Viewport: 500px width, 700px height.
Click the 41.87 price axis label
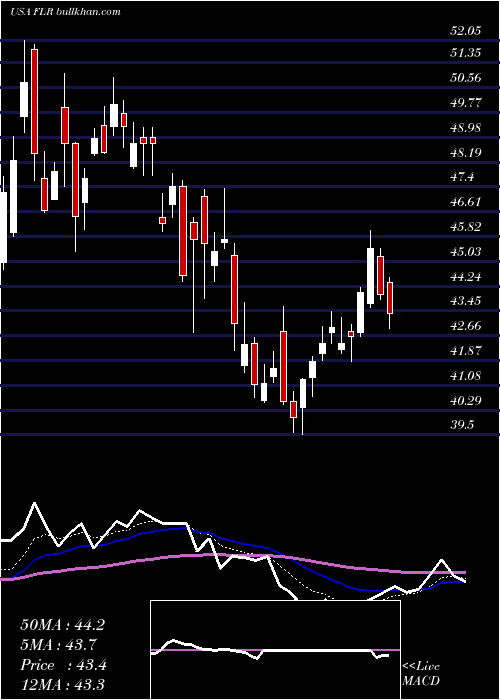[x=466, y=350]
